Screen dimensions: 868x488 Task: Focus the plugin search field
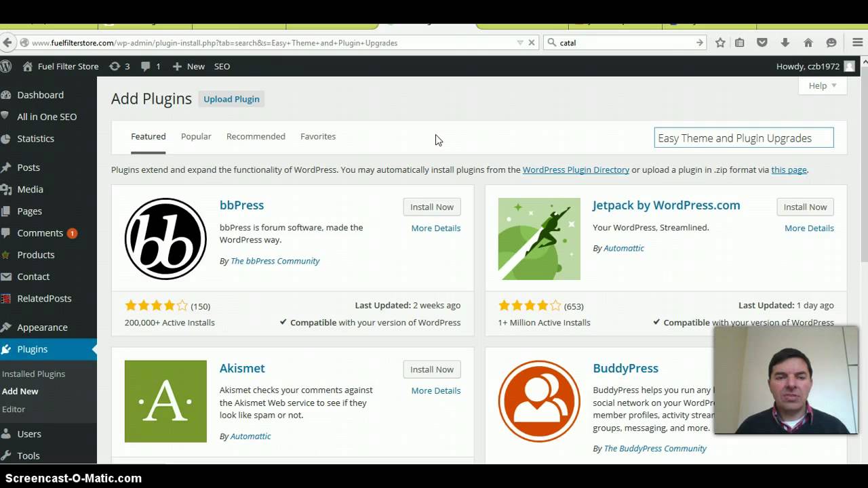(744, 138)
